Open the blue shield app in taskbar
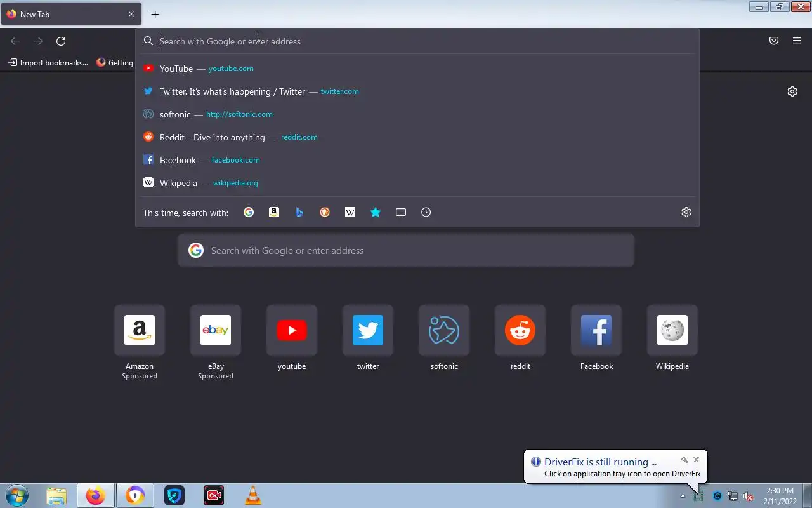The width and height of the screenshot is (812, 508). 174,495
